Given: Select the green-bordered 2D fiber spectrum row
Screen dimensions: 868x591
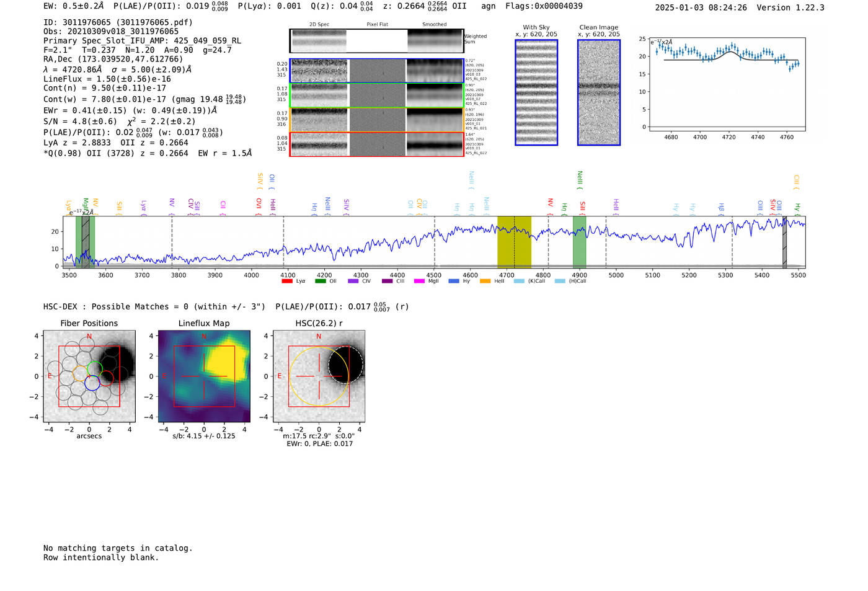Looking at the screenshot, I should click(376, 96).
